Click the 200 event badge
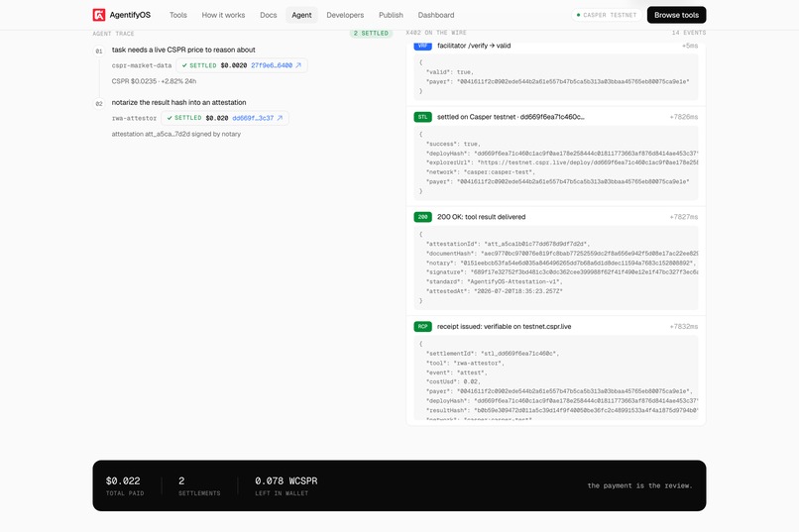The width and height of the screenshot is (799, 532). 422,217
